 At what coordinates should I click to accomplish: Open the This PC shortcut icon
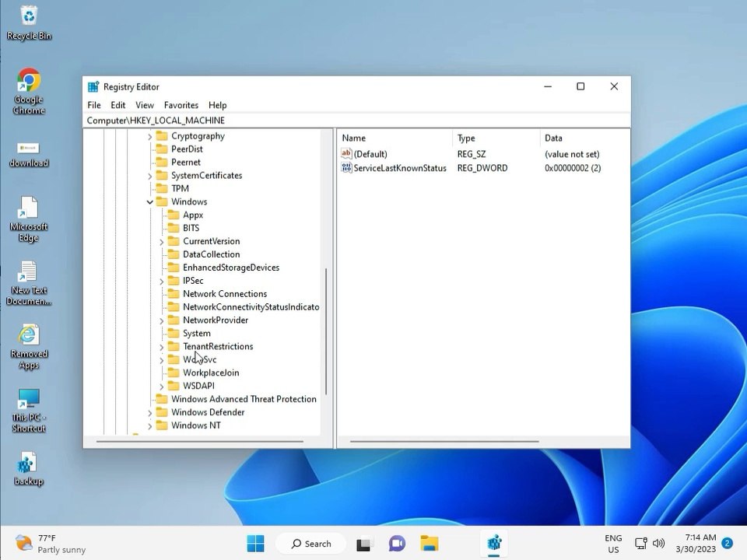click(29, 411)
